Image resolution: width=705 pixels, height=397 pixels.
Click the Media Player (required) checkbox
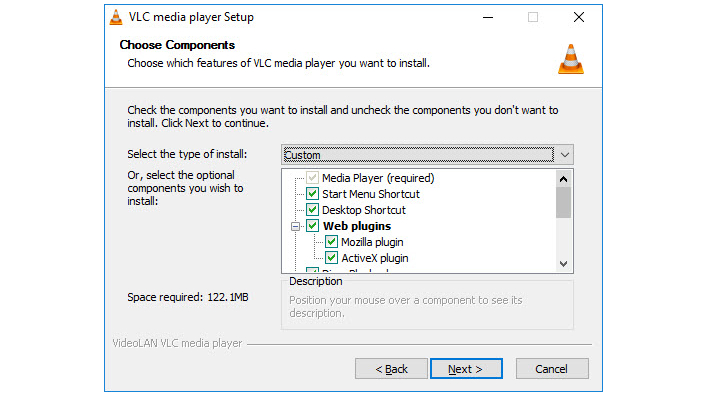click(x=312, y=178)
